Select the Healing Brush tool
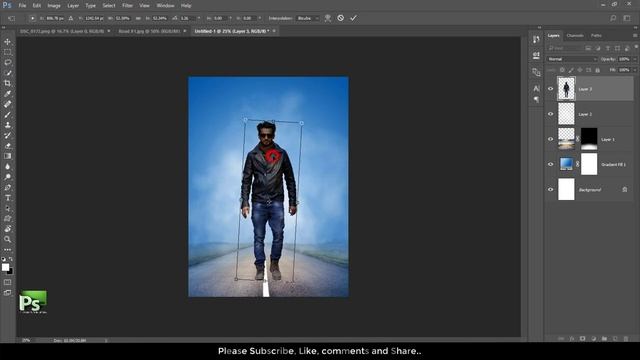Image resolution: width=640 pixels, height=360 pixels. tap(7, 104)
